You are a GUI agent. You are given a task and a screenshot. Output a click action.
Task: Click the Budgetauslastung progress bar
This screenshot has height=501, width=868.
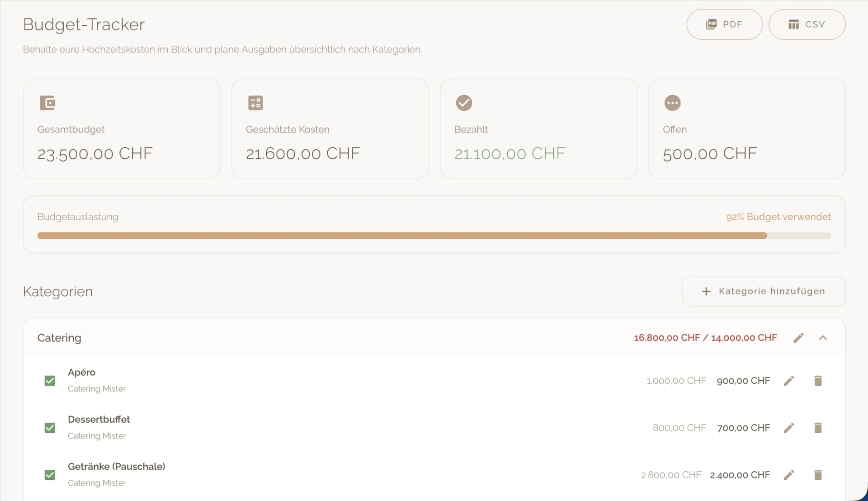434,236
